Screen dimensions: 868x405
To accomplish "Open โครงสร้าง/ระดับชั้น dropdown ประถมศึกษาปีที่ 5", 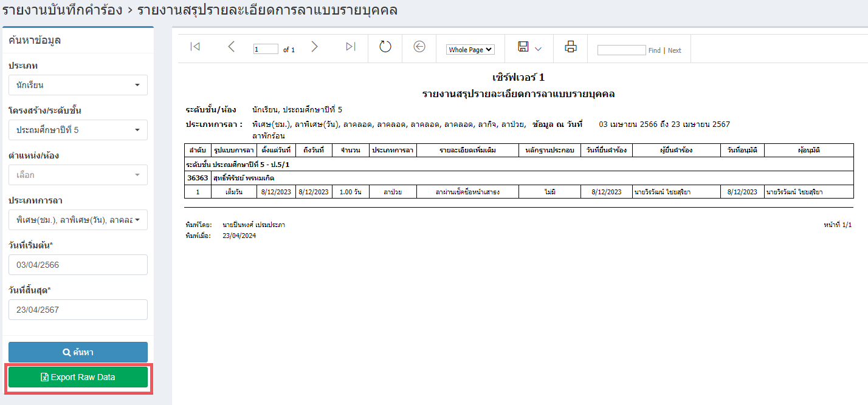I will (x=78, y=130).
